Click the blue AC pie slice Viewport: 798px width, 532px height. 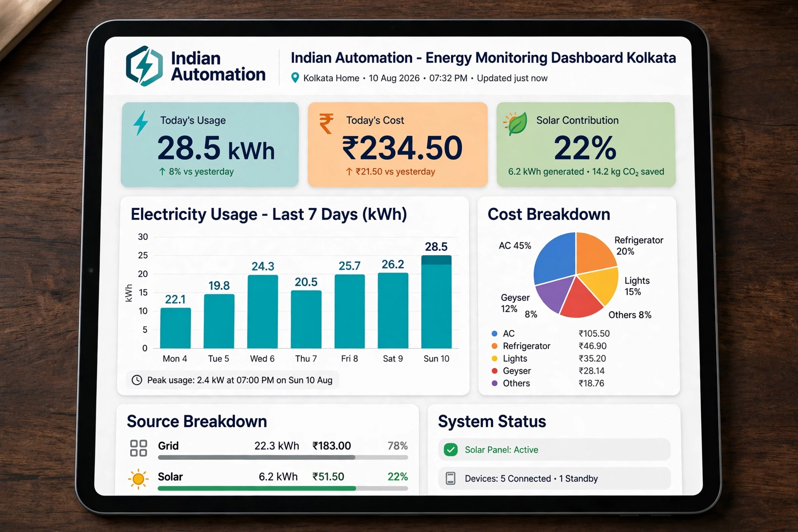(554, 258)
